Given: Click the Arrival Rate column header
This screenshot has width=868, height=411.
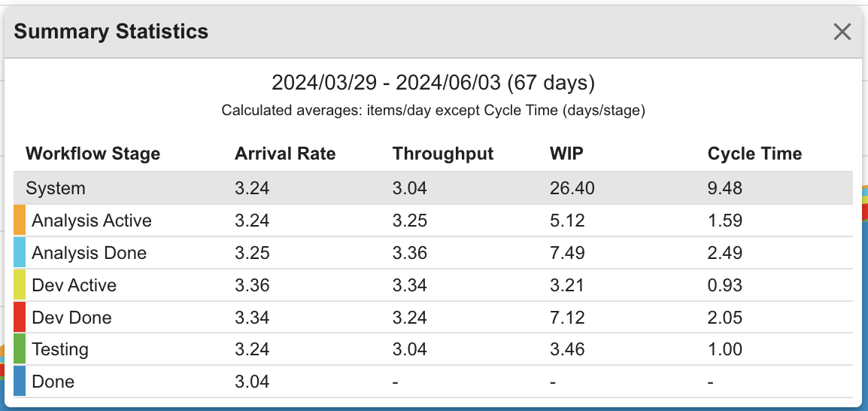Looking at the screenshot, I should pyautogui.click(x=285, y=154).
